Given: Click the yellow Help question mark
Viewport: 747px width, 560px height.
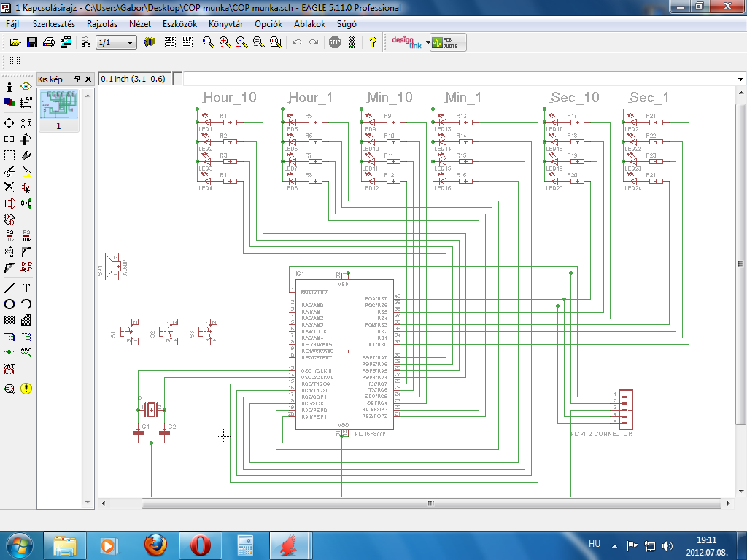Looking at the screenshot, I should 373,42.
